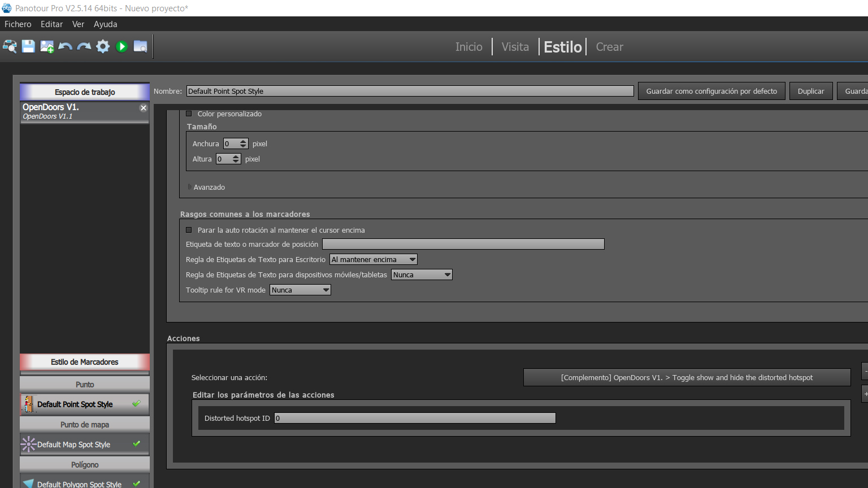Click Espacio de trabajo panel header
868x488 pixels.
pos(85,91)
